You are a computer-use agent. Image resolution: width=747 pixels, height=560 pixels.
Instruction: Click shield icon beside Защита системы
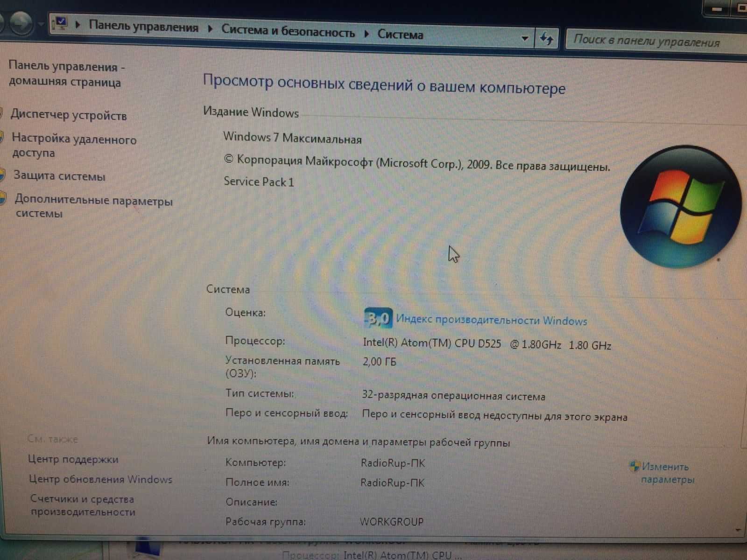(2, 175)
